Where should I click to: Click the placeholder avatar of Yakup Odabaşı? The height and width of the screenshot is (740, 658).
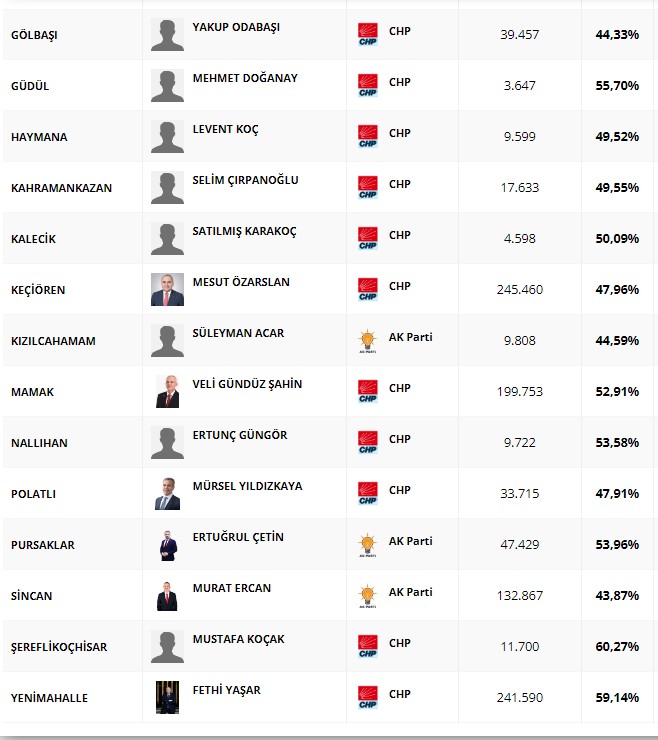[167, 34]
